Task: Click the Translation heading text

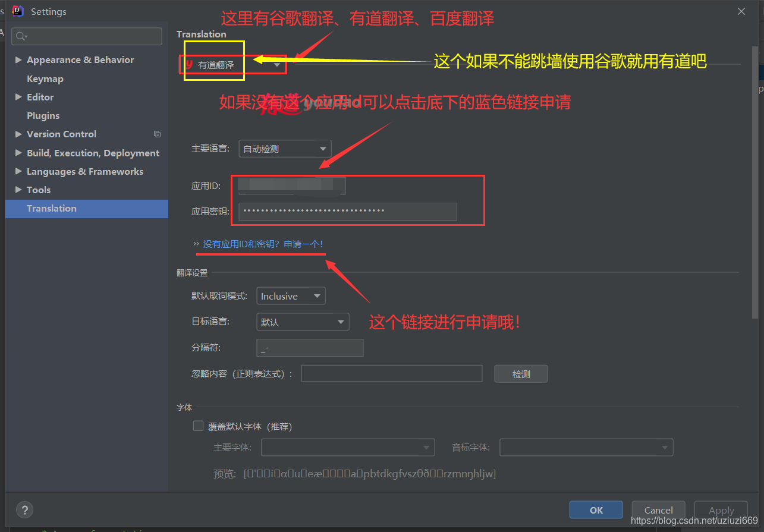Action: pyautogui.click(x=202, y=34)
